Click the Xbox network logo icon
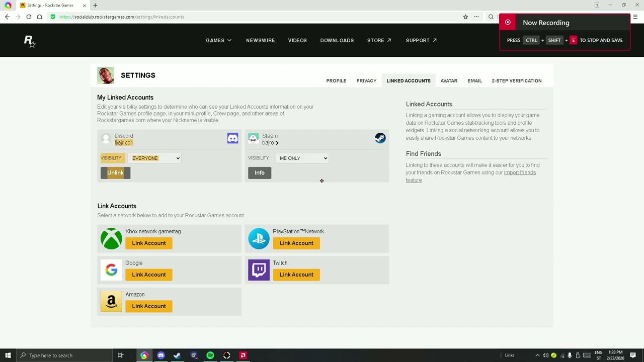 (111, 238)
